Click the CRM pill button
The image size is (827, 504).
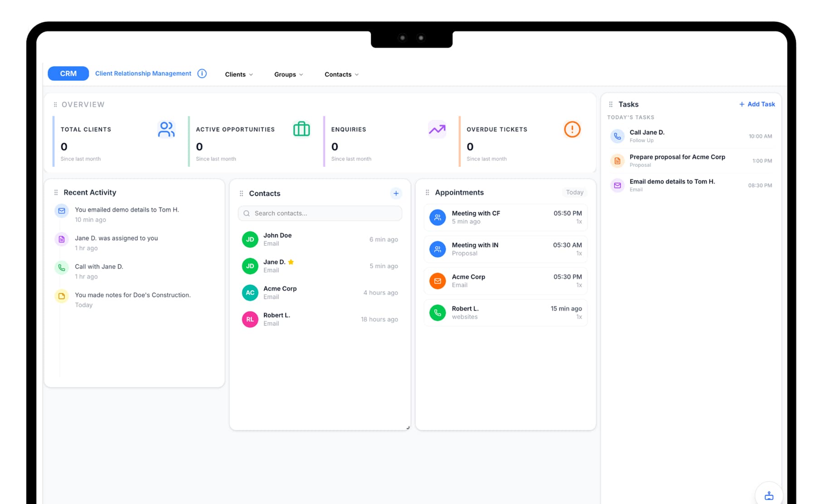click(x=68, y=73)
